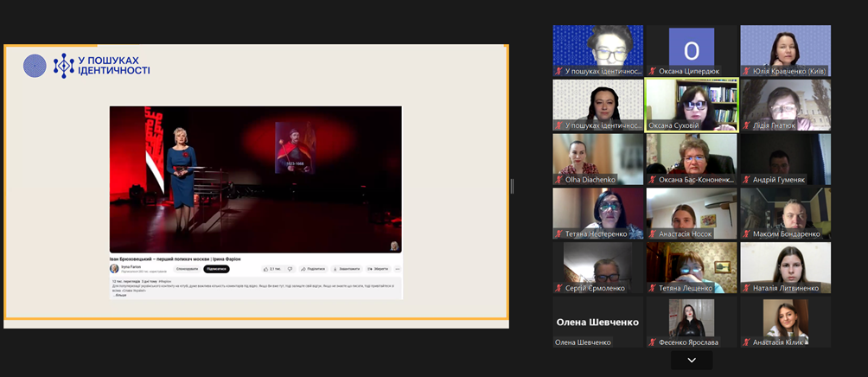Select Олена Шевченко's camera-off tile

click(x=597, y=322)
